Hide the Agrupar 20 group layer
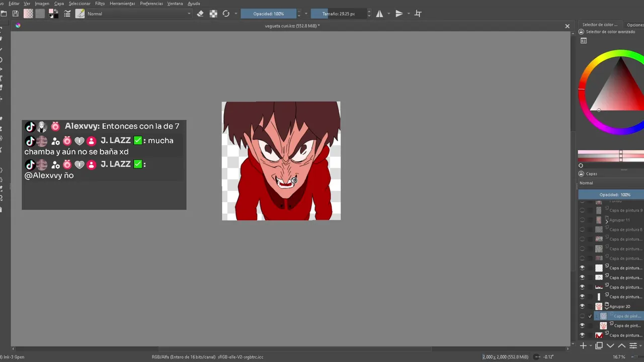The width and height of the screenshot is (644, 362). click(582, 306)
